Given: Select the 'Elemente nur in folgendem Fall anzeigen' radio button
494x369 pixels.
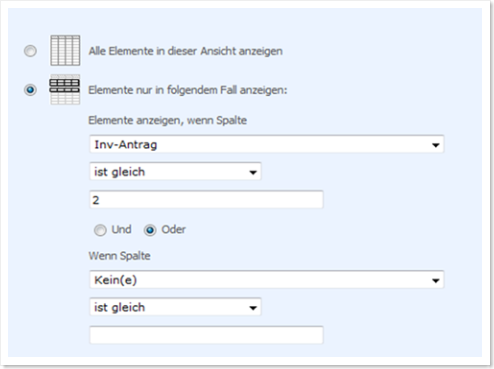Looking at the screenshot, I should pyautogui.click(x=30, y=90).
